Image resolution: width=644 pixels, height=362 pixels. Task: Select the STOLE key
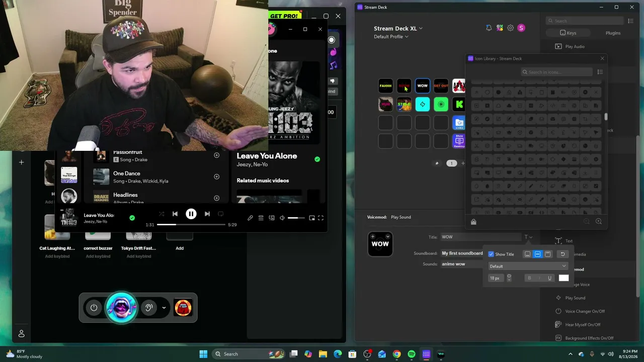(x=404, y=105)
